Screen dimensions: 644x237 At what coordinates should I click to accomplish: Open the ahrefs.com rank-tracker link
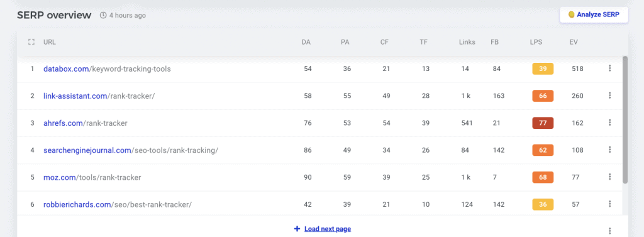coord(86,123)
